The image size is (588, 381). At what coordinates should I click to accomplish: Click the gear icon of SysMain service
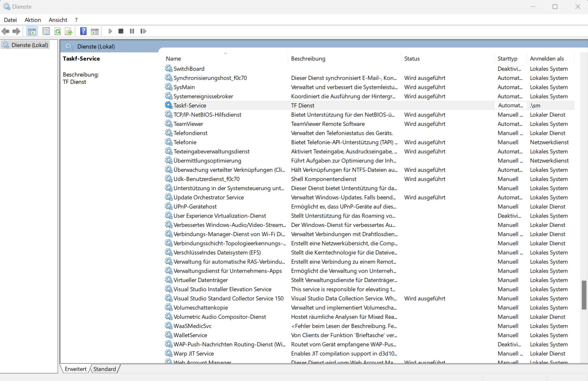click(x=169, y=87)
